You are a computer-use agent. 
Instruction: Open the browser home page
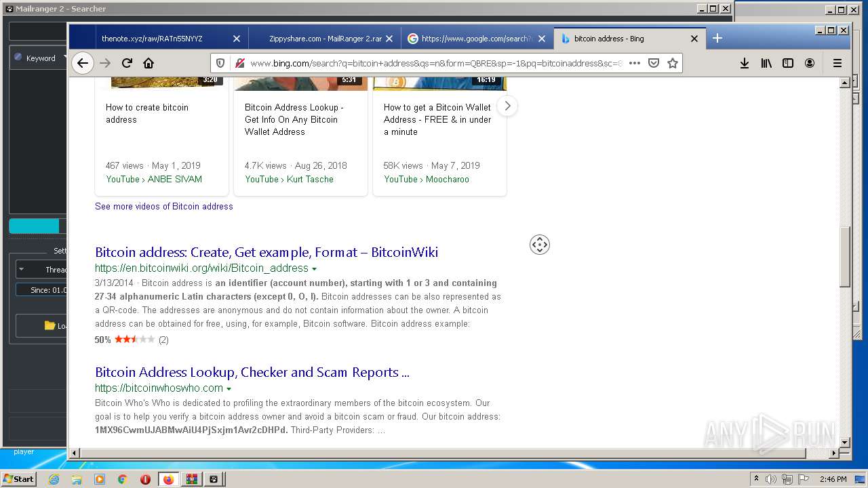coord(149,63)
